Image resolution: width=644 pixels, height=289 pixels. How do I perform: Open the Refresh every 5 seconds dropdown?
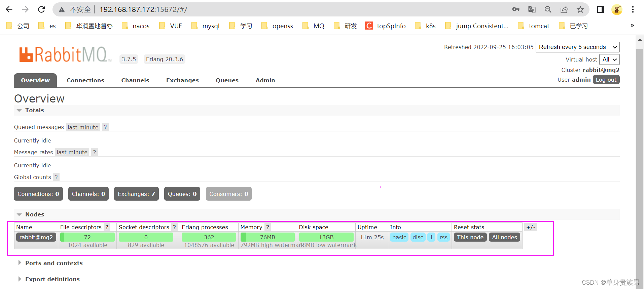[577, 47]
